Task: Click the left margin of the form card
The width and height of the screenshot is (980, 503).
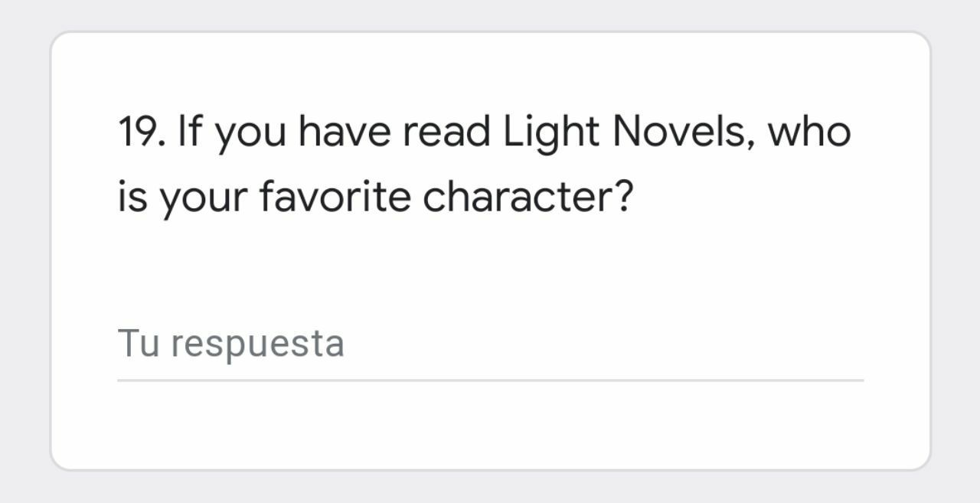Action: 84,251
